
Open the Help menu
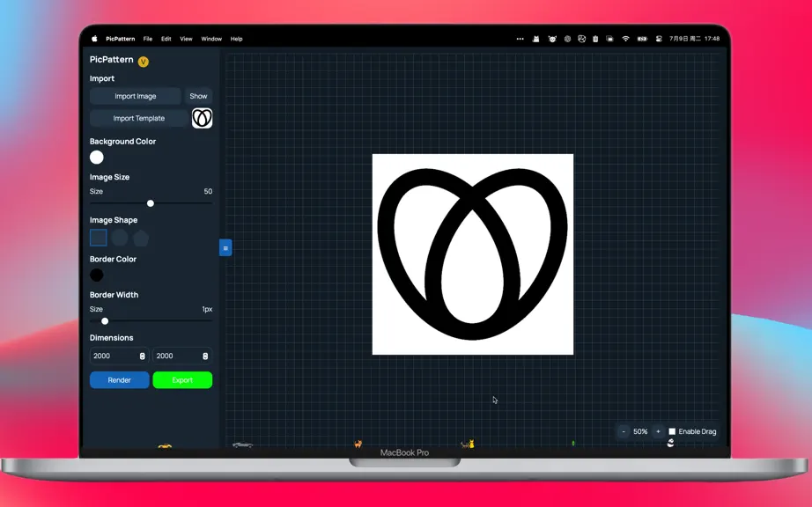236,39
